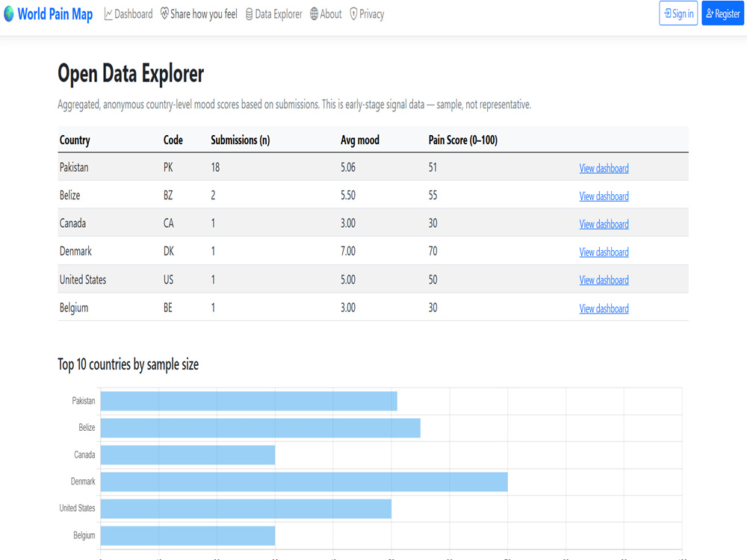Open the About page

pos(326,14)
